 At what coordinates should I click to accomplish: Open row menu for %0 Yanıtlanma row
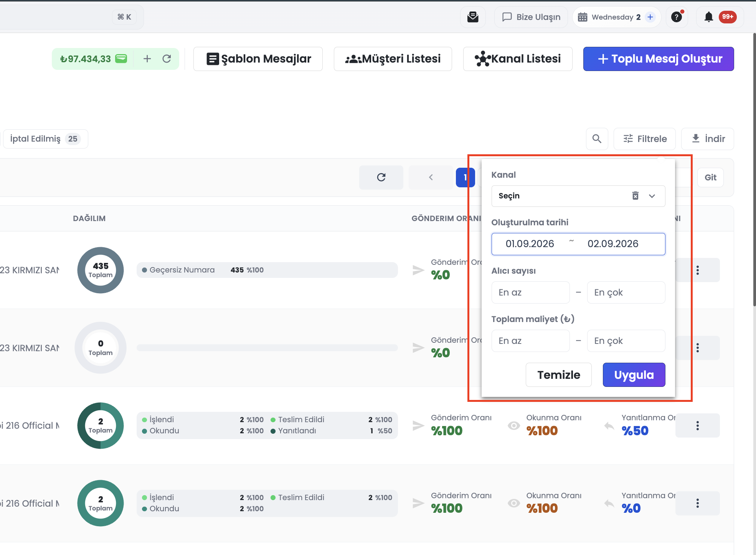click(698, 503)
